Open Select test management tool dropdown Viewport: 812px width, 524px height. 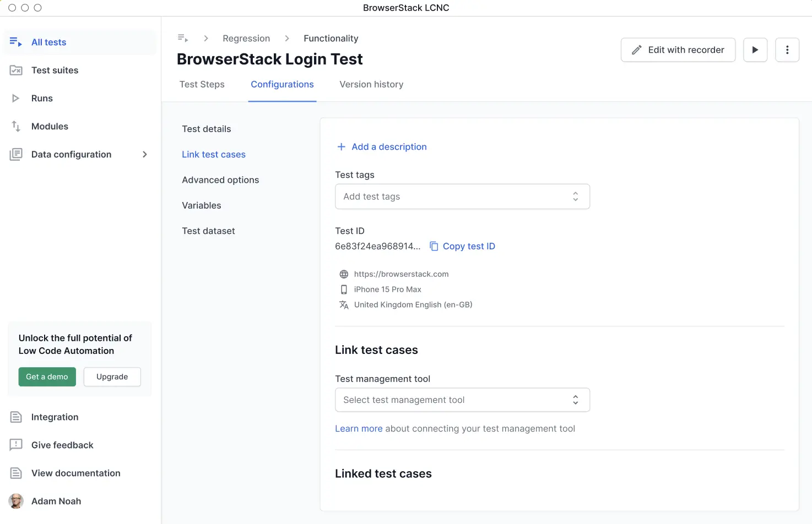coord(462,400)
